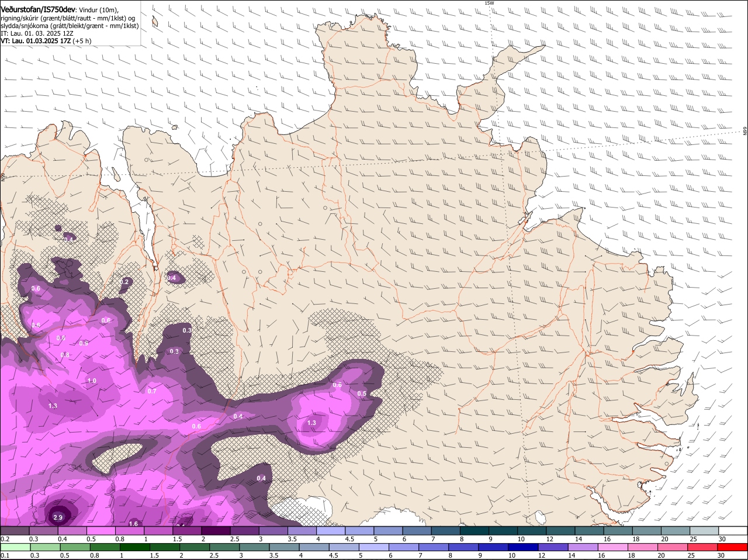Select the light grey swatch labeled 25 in upper legend

[704, 530]
